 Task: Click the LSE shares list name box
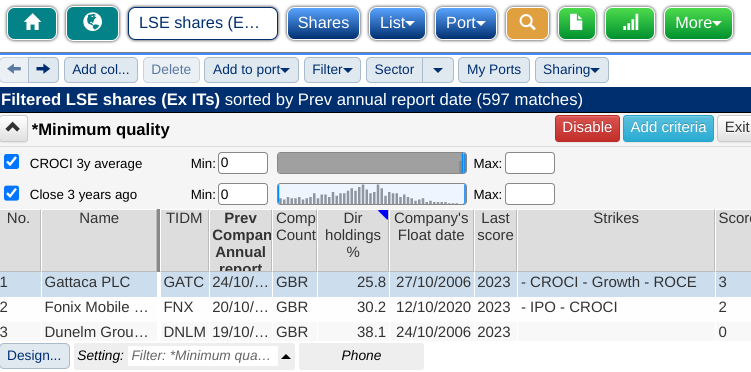pyautogui.click(x=203, y=23)
